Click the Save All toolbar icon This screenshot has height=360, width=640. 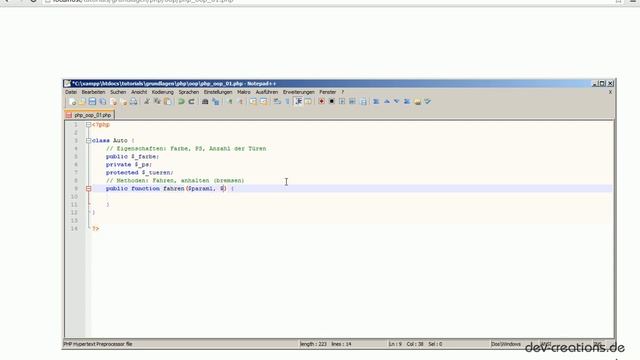coord(103,102)
